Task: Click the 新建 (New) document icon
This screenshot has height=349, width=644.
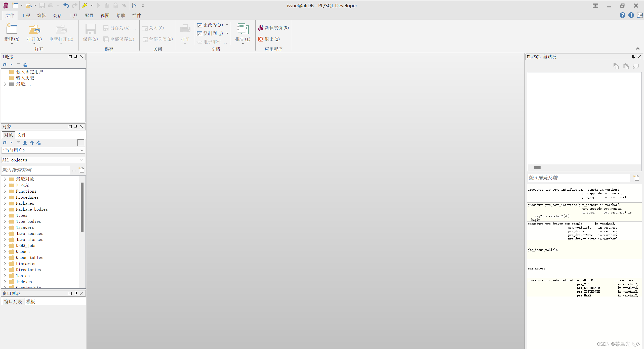Action: (12, 29)
